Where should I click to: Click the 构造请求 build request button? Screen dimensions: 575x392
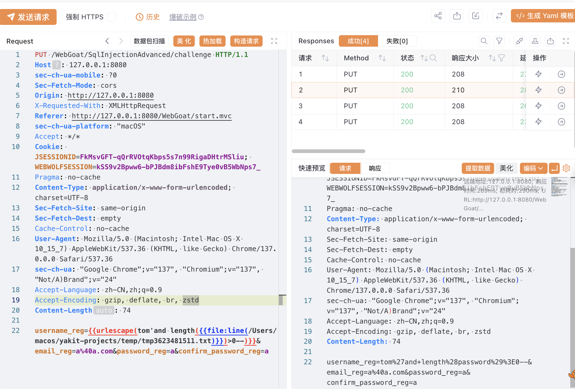[246, 41]
